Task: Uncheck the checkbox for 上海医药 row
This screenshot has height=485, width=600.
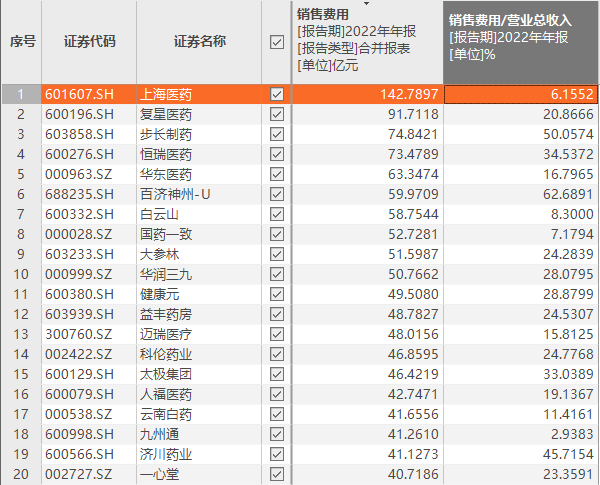Action: click(277, 94)
